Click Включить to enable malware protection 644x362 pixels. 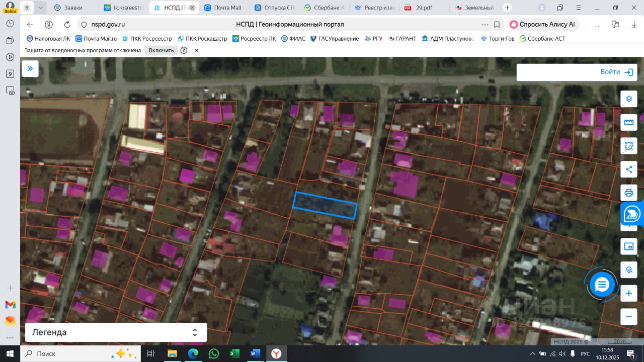[161, 50]
